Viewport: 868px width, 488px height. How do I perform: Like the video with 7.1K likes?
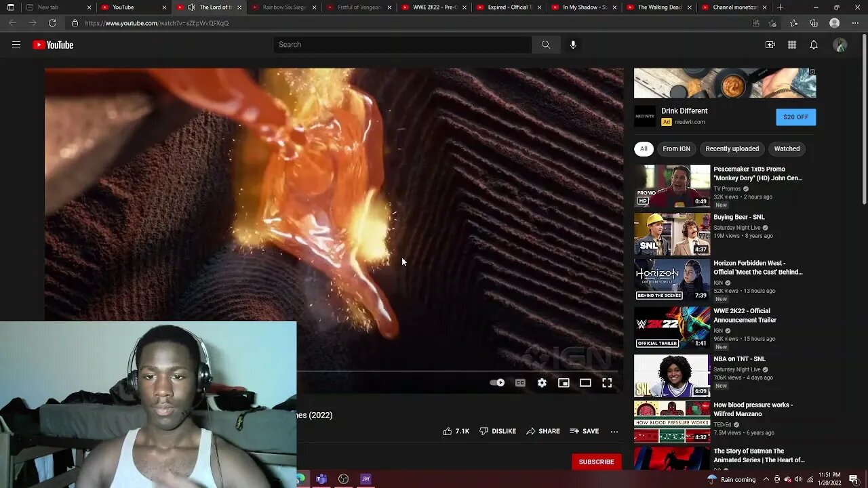(456, 431)
